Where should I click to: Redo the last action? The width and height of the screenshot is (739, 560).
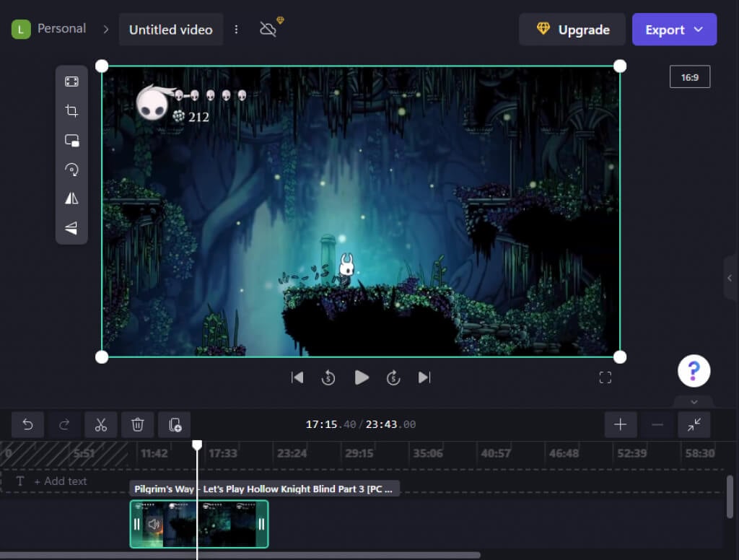(64, 425)
